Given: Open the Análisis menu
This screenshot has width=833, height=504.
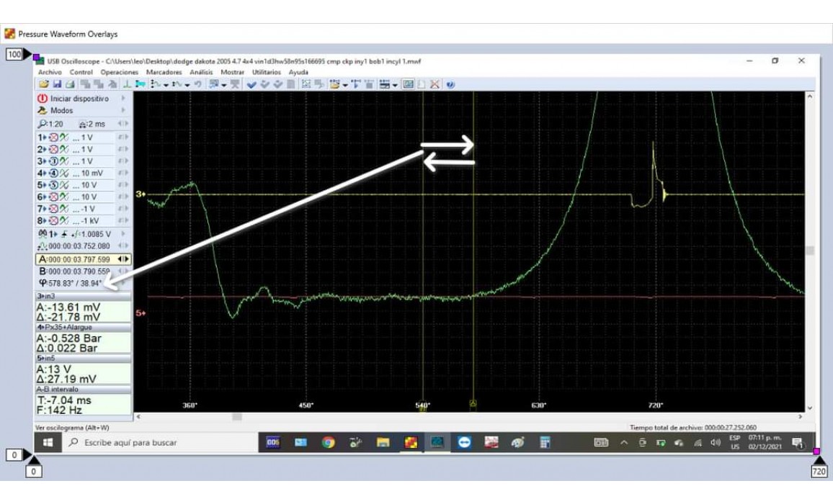Looking at the screenshot, I should pos(201,72).
